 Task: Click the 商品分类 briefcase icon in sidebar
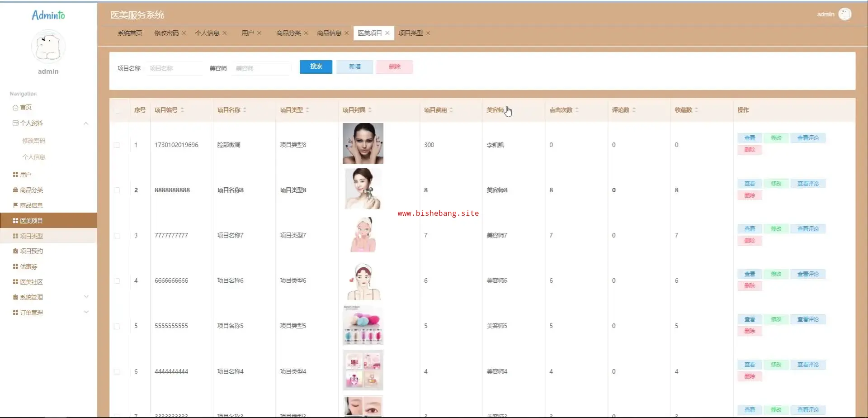tap(15, 190)
